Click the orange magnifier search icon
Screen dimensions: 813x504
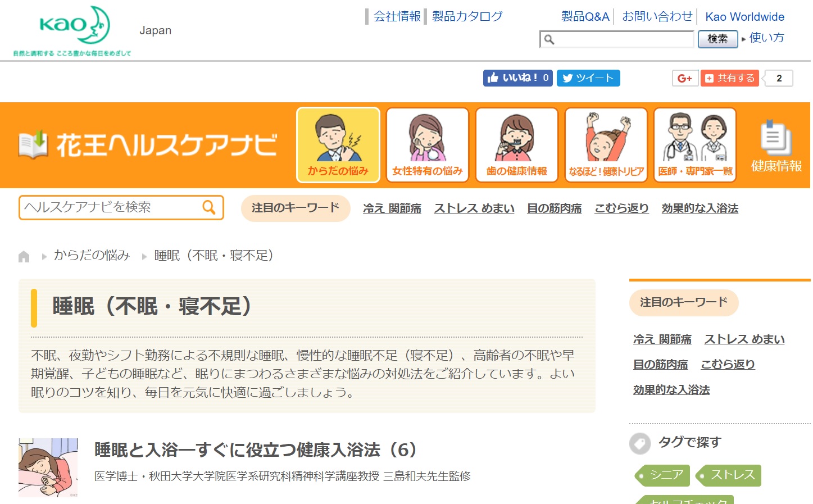click(x=208, y=207)
